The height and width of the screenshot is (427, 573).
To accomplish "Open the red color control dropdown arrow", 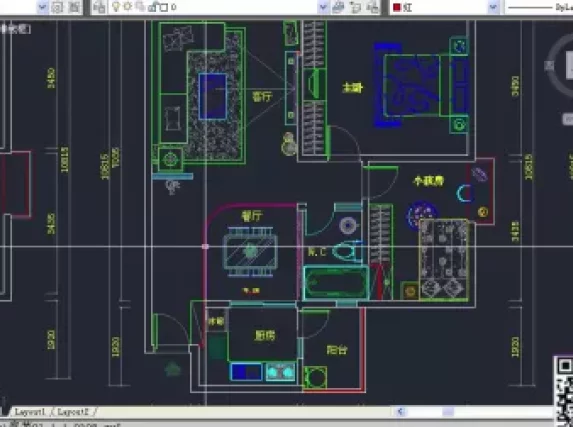I will tap(493, 7).
